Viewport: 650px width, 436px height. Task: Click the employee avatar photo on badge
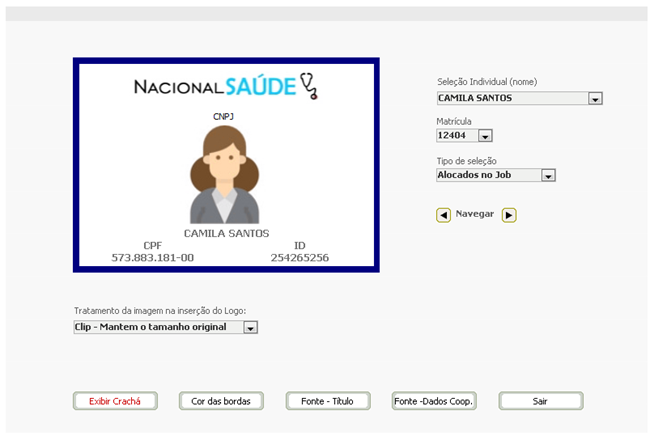[x=225, y=174]
